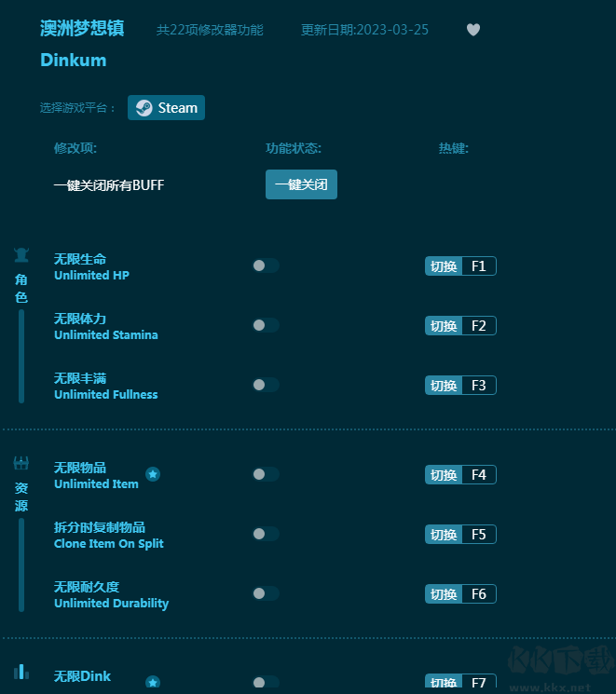The image size is (616, 694).
Task: Click the 一键关闭 button
Action: point(301,184)
